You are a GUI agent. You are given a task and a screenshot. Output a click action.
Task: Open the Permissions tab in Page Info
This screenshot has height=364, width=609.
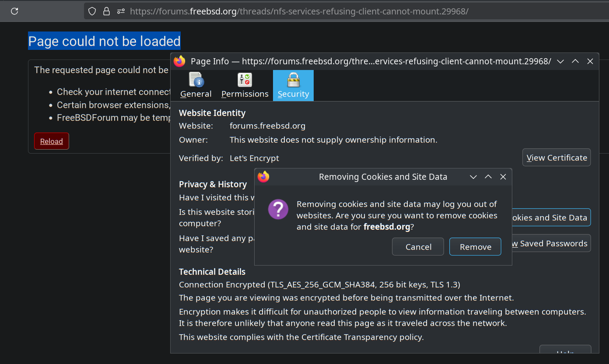[x=245, y=85]
